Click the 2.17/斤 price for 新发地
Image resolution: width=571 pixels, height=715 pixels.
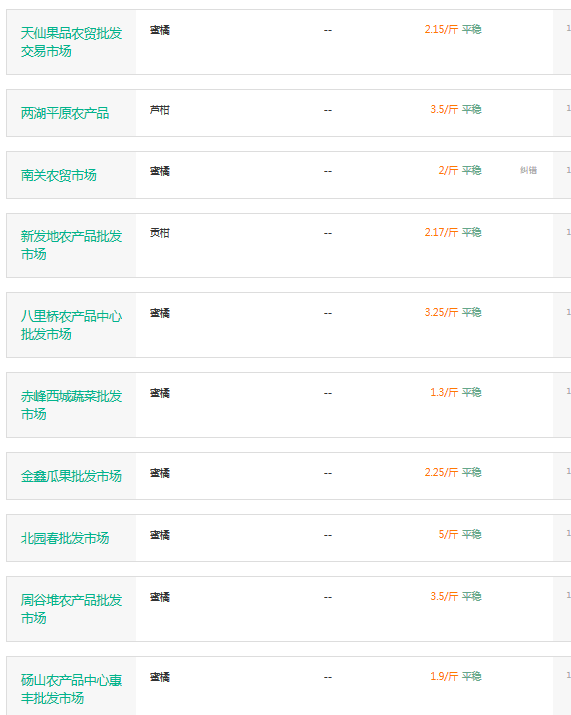click(441, 232)
